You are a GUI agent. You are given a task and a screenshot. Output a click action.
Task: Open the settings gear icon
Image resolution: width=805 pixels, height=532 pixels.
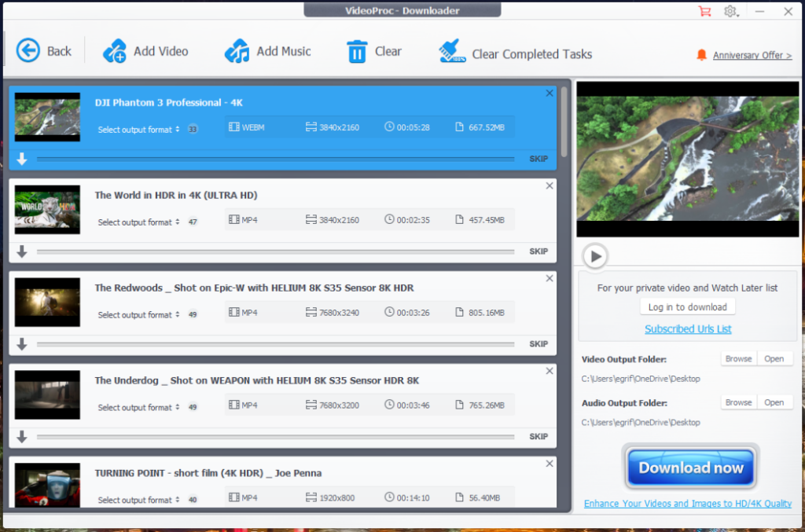click(730, 11)
